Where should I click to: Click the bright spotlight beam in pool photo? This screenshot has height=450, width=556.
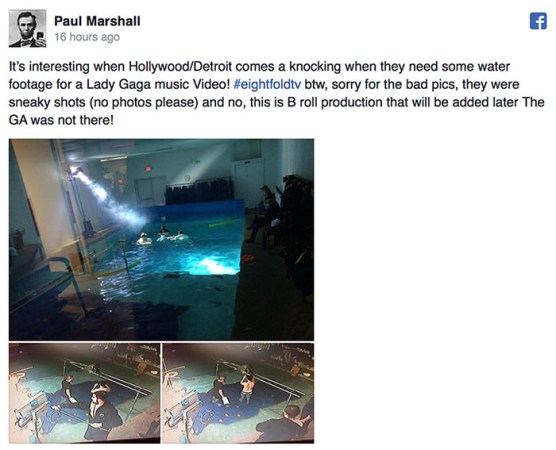[x=108, y=197]
